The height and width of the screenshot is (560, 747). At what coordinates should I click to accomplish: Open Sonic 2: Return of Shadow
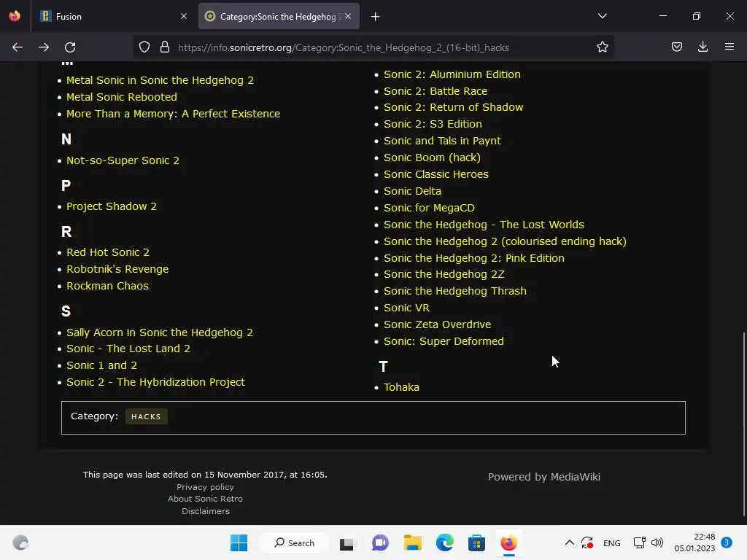454,107
